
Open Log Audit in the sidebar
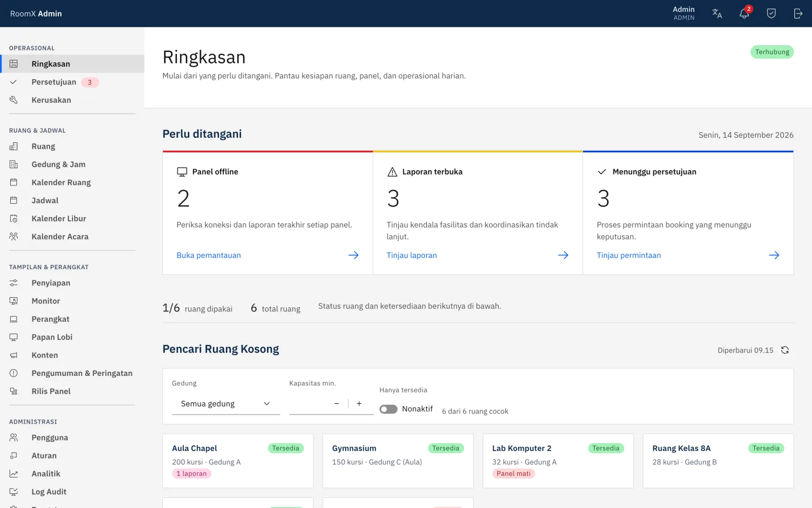coord(72,492)
